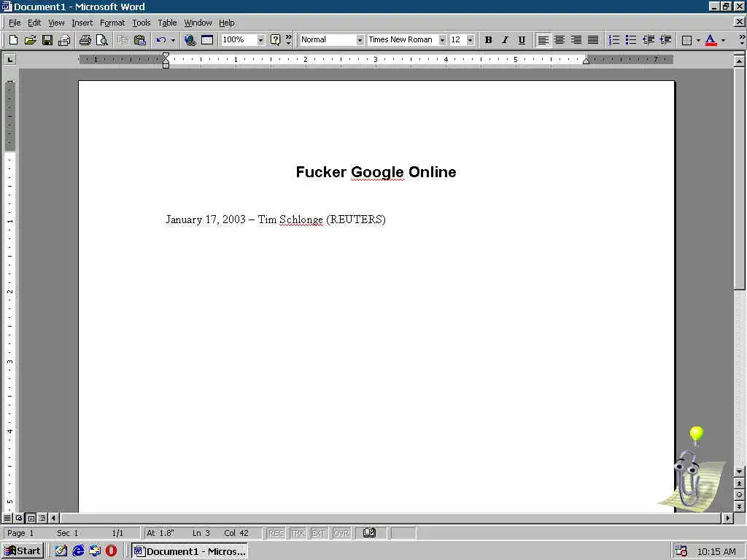
Task: Jump to previous page double-arrow button
Action: click(739, 483)
